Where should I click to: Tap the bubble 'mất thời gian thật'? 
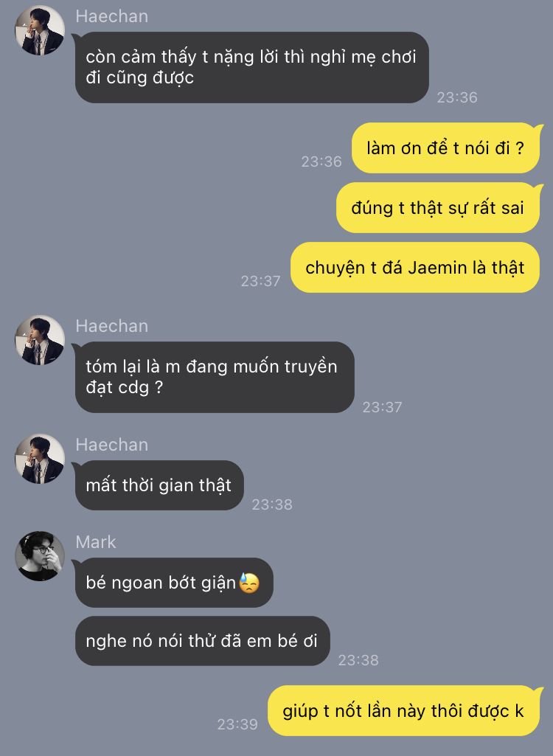[x=159, y=485]
